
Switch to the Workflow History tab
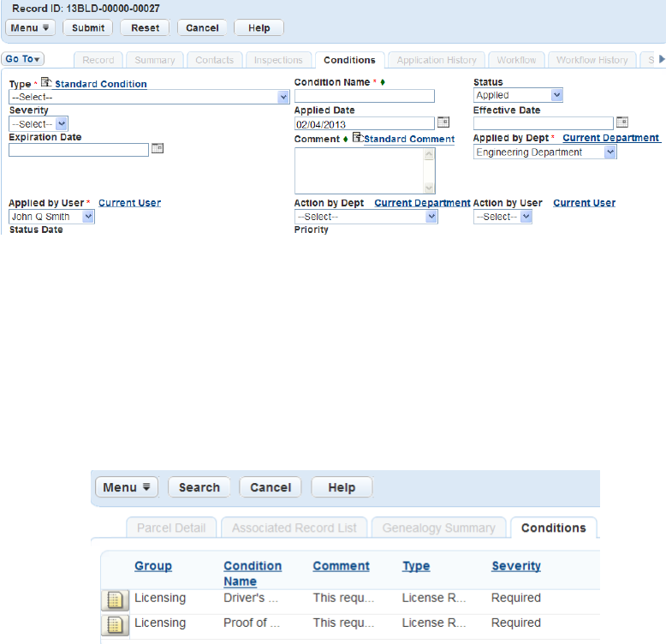point(592,60)
